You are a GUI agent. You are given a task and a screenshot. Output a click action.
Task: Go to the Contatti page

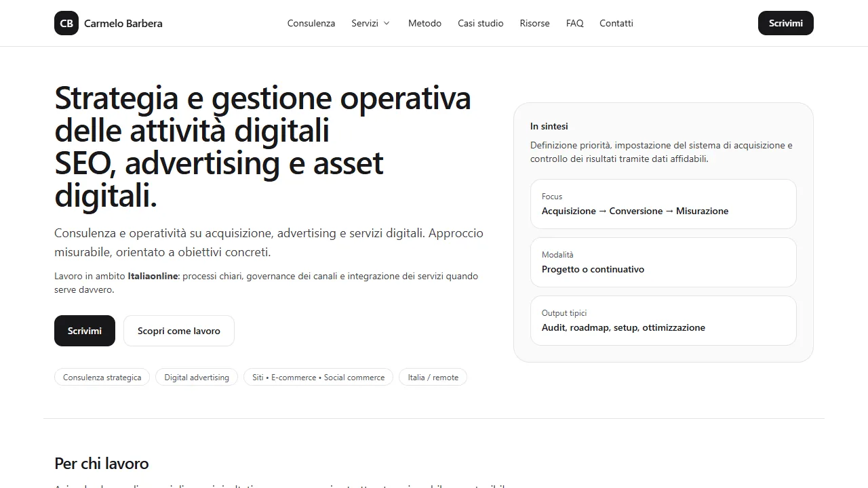coord(616,23)
